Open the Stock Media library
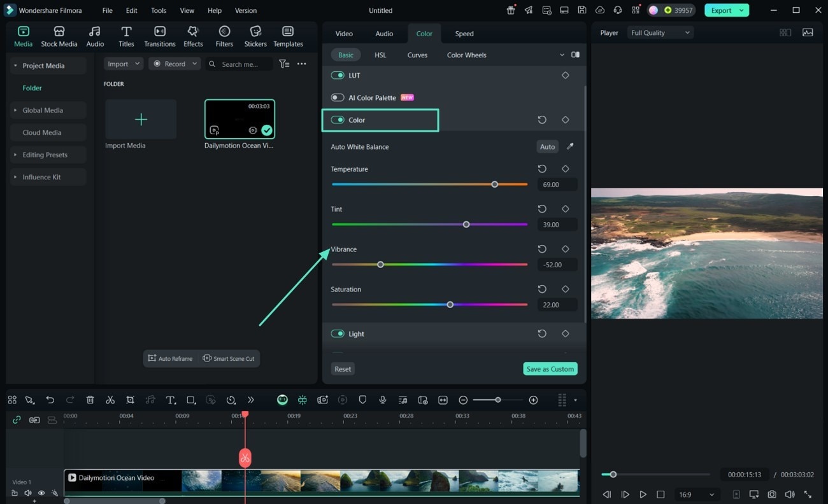Screen dimensions: 828x504 click(59, 37)
